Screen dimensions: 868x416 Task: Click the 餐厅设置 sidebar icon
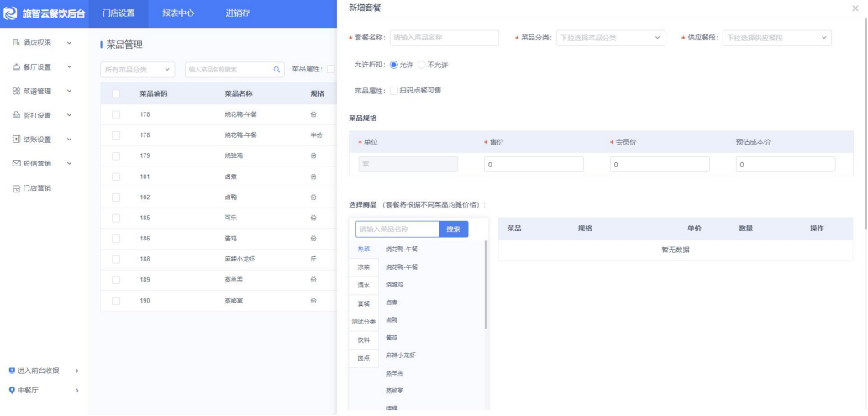point(17,67)
